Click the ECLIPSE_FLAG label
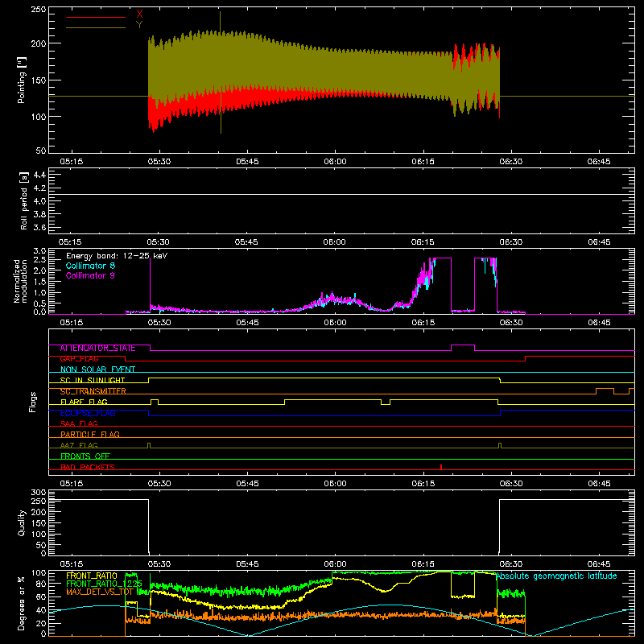The image size is (644, 644). 88,413
